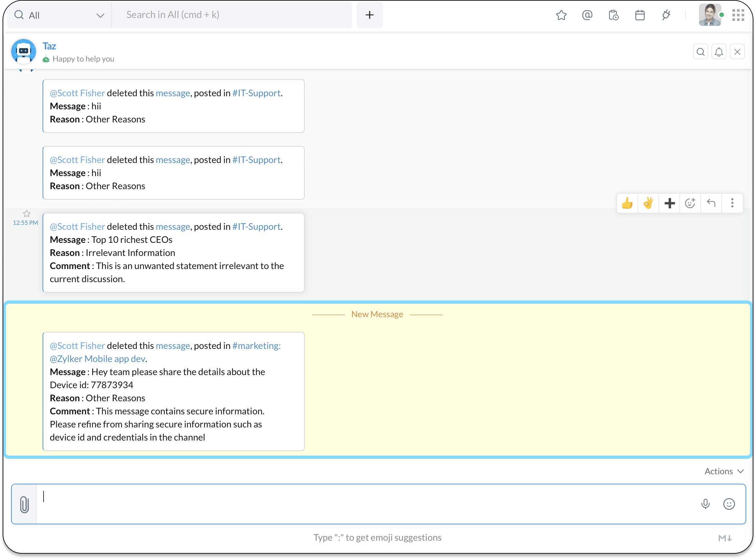Open the mentions @ icon
The image size is (756, 559).
click(x=587, y=15)
